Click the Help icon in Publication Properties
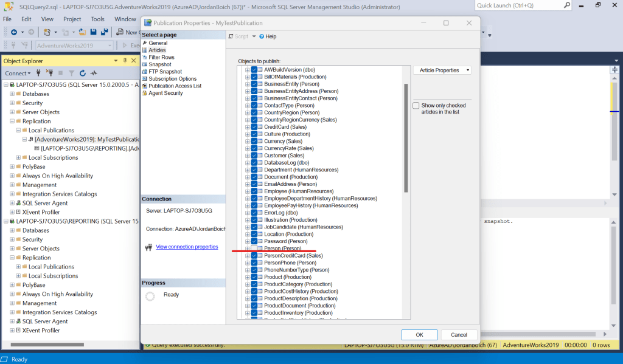The width and height of the screenshot is (623, 364). pos(268,36)
